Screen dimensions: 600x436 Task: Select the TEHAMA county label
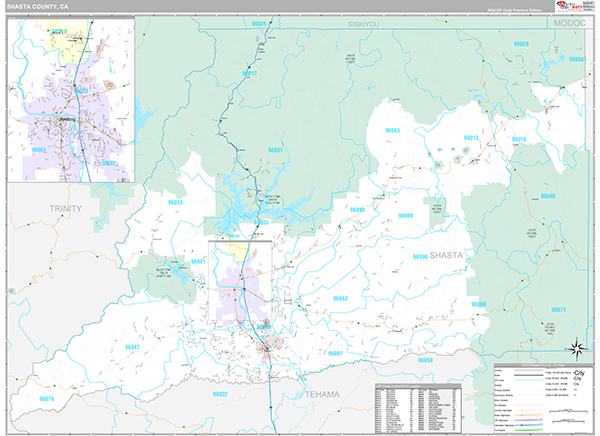click(320, 394)
